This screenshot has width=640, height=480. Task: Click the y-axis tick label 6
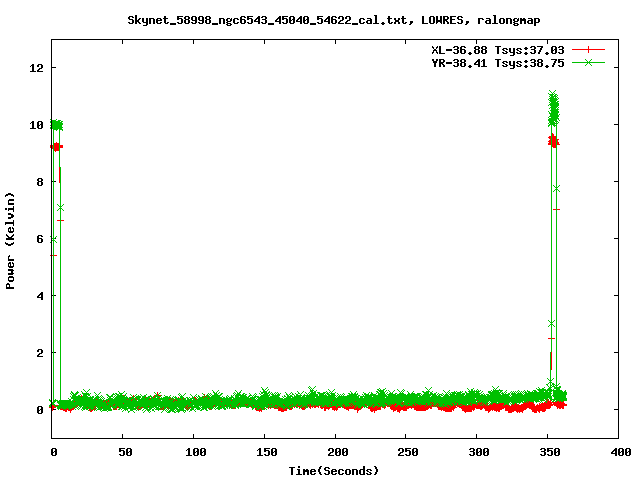(40, 239)
